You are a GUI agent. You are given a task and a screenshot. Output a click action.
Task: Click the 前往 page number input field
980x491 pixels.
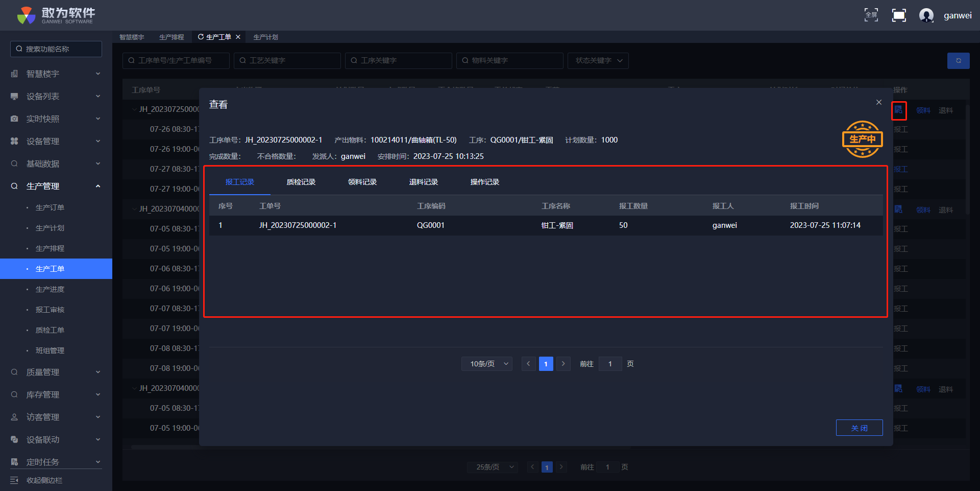pyautogui.click(x=610, y=364)
